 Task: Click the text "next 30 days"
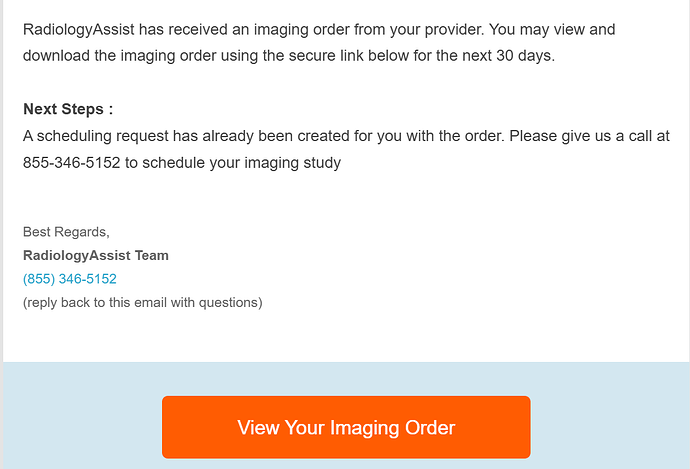coord(508,55)
